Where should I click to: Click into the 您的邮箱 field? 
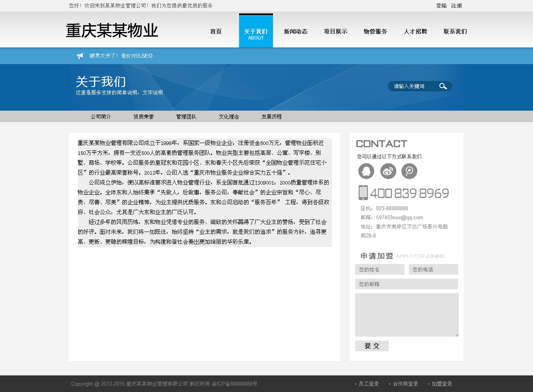406,284
